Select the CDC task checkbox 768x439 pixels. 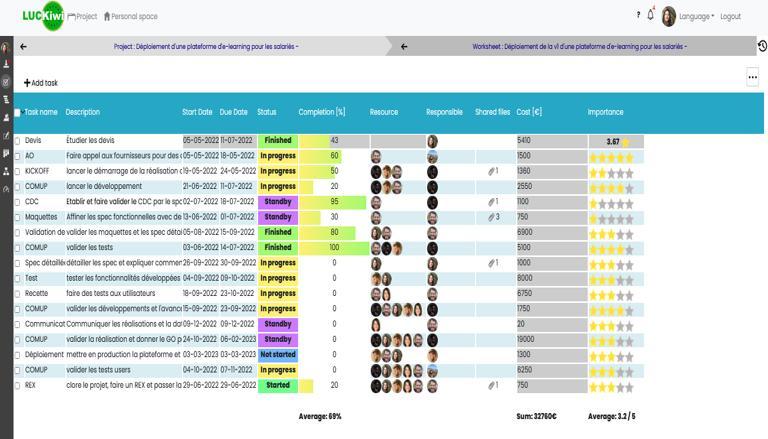point(18,202)
